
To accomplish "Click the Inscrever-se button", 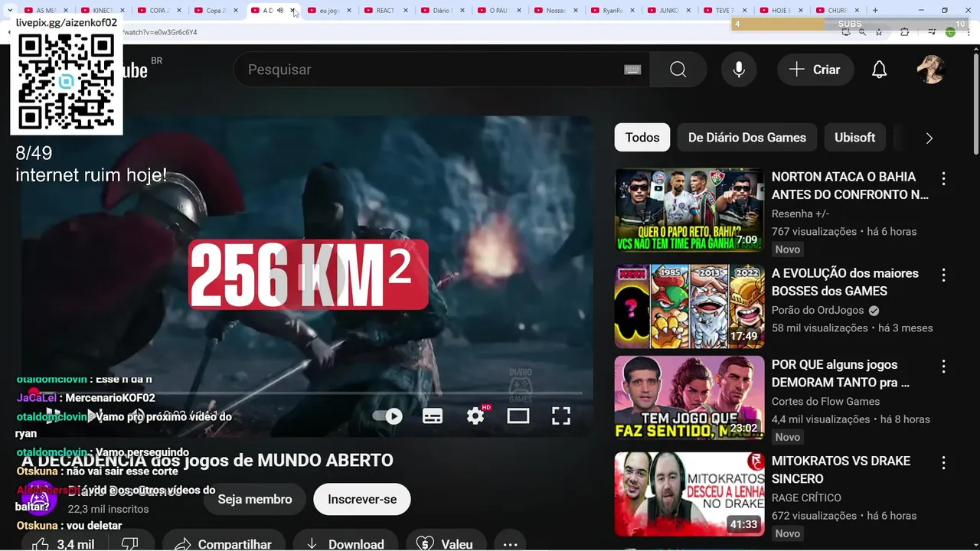I will (362, 499).
